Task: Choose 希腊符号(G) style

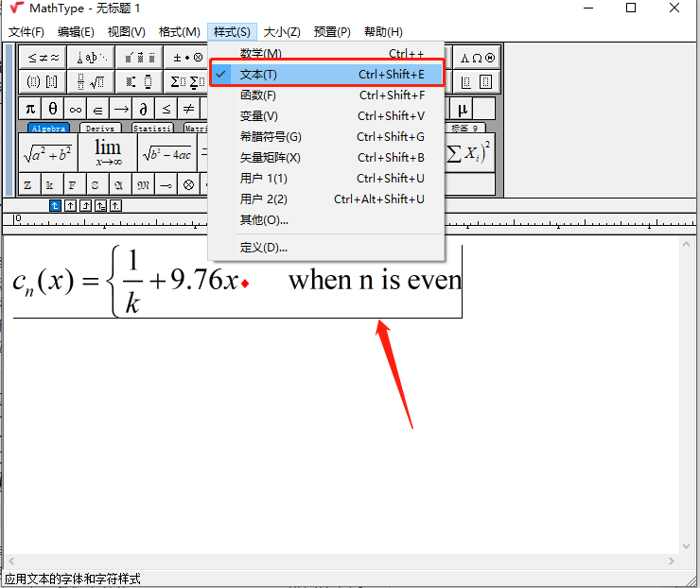Action: (x=326, y=136)
